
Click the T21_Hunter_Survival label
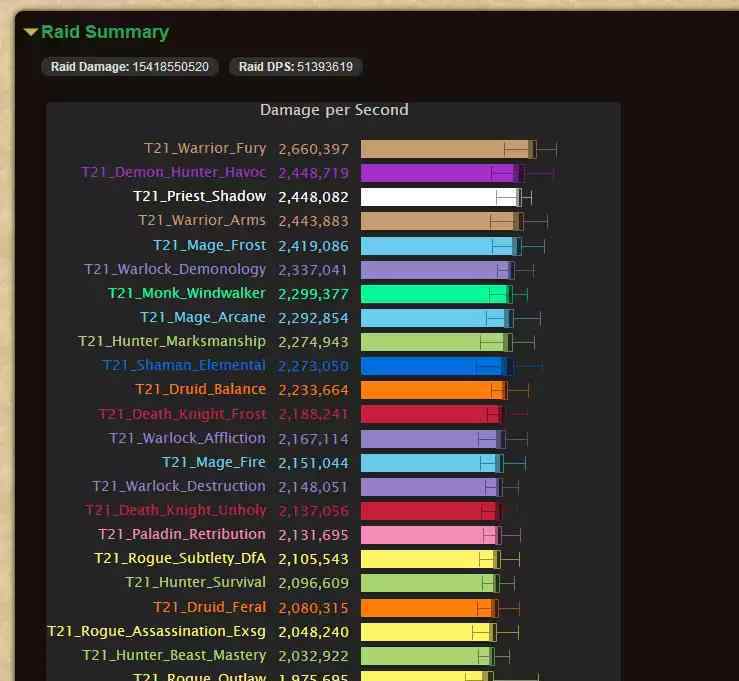click(196, 583)
